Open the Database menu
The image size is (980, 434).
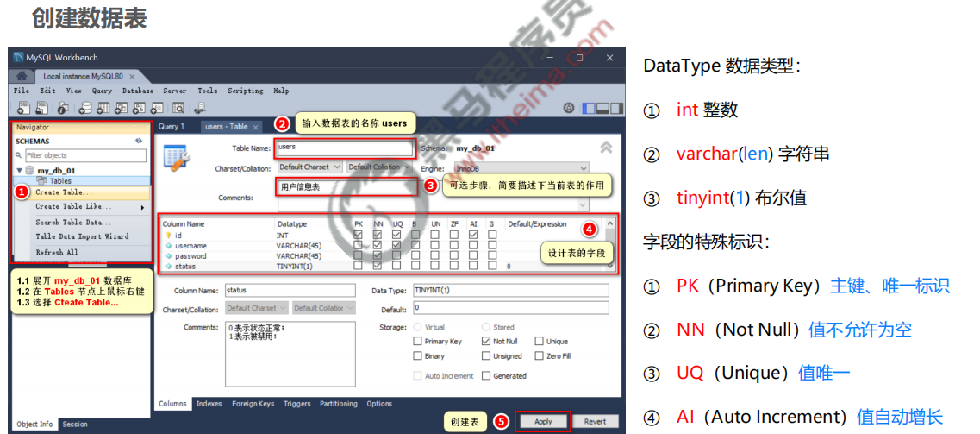coord(137,91)
